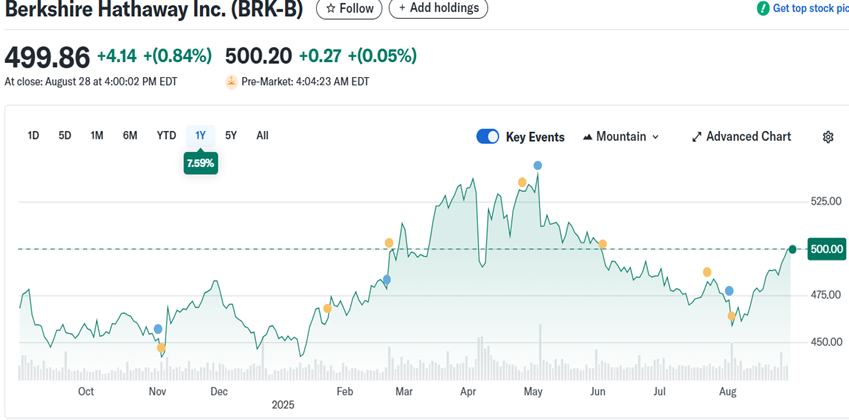Select the 1D time range

[x=34, y=135]
